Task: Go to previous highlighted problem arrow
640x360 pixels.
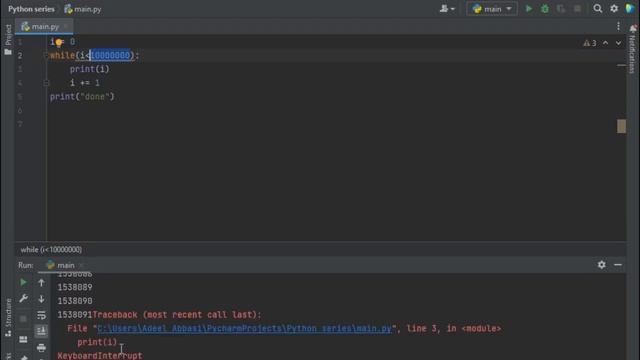Action: coord(606,43)
